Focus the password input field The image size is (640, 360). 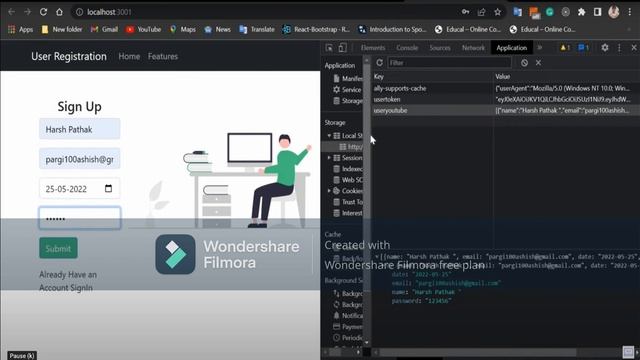(x=80, y=218)
